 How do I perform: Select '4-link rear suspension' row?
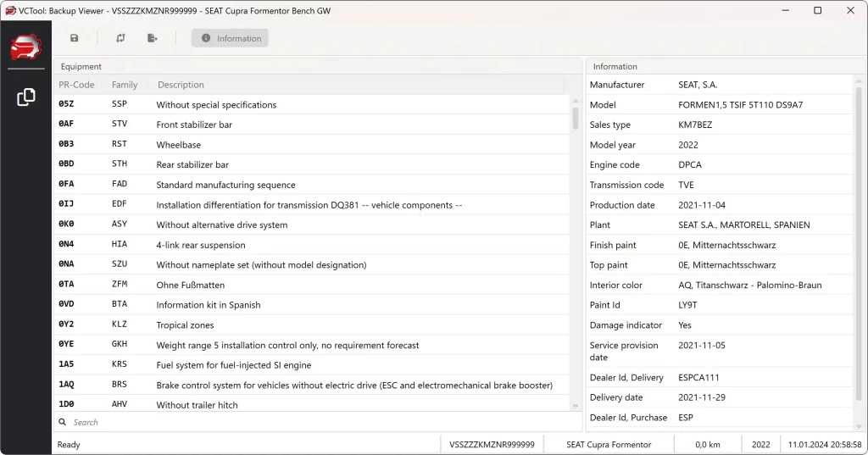pyautogui.click(x=312, y=245)
